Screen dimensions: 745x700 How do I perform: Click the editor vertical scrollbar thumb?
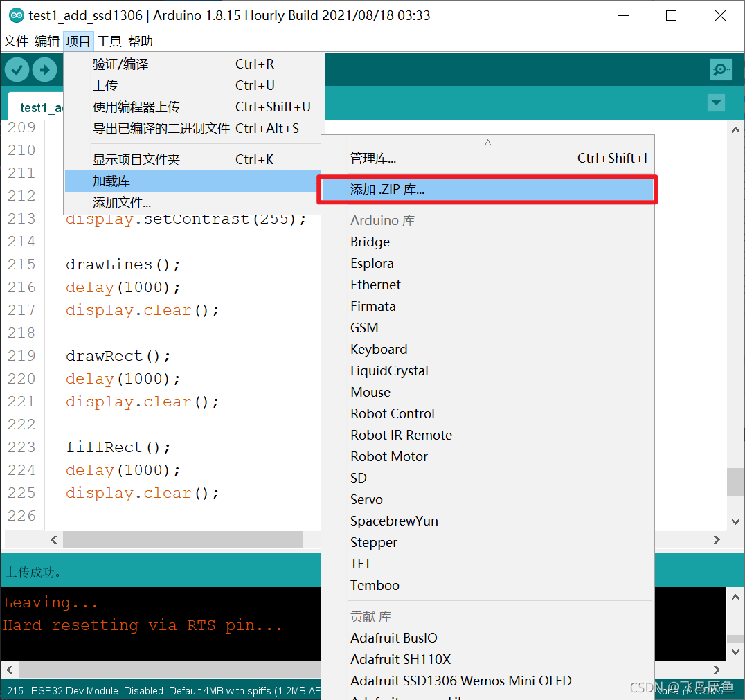(x=735, y=483)
